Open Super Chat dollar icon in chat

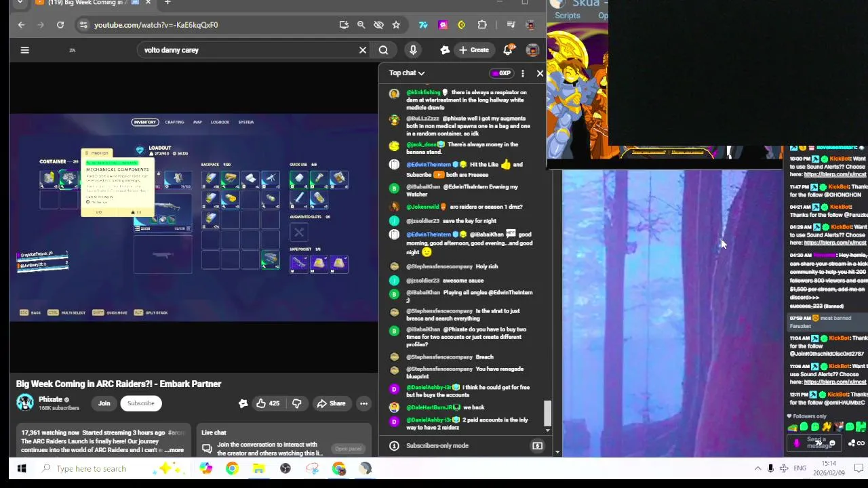tap(537, 445)
